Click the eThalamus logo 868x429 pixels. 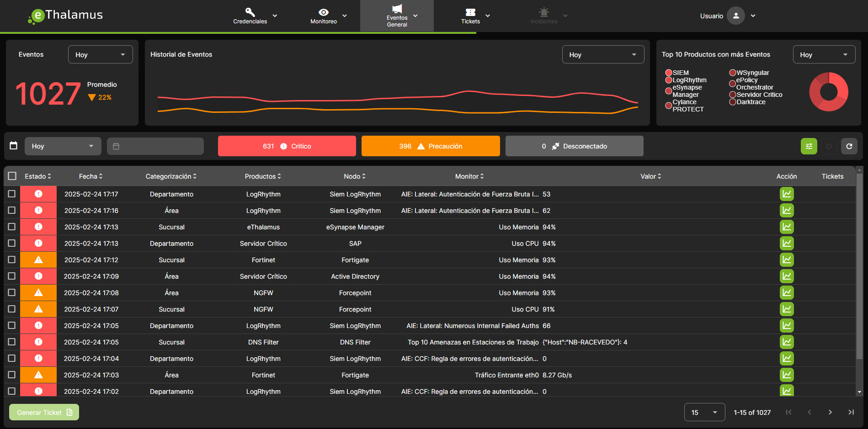tap(65, 16)
